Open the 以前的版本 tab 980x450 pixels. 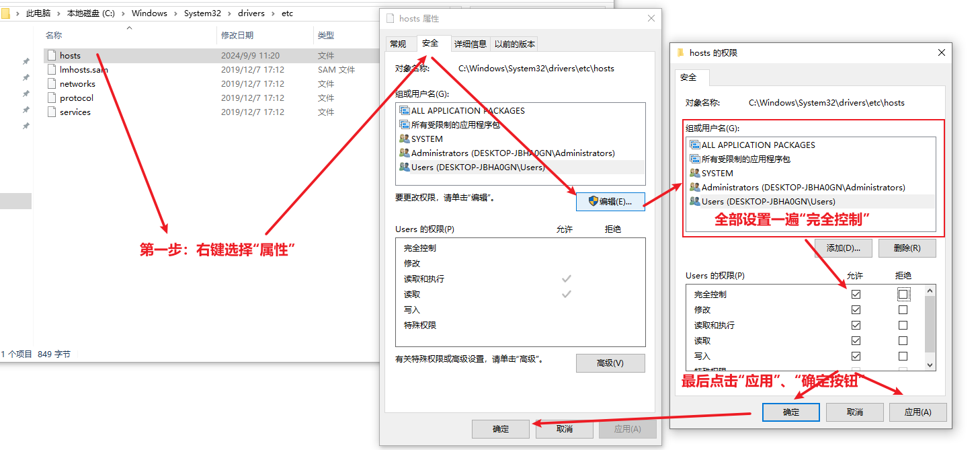pyautogui.click(x=515, y=44)
